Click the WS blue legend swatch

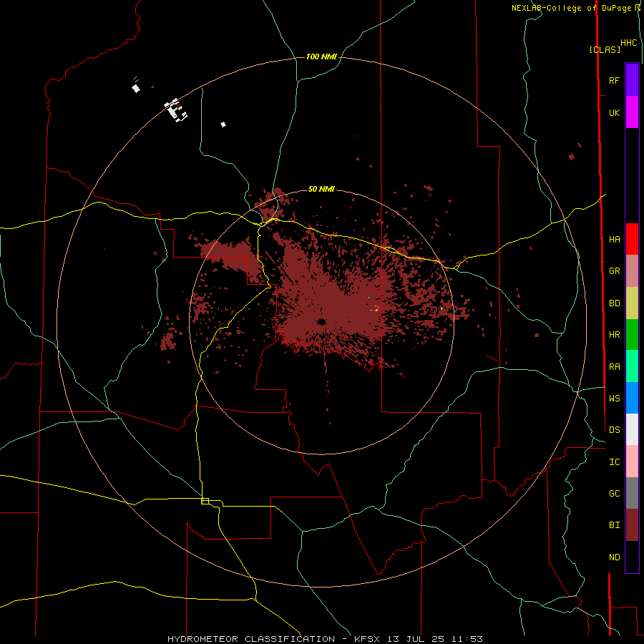[632, 398]
